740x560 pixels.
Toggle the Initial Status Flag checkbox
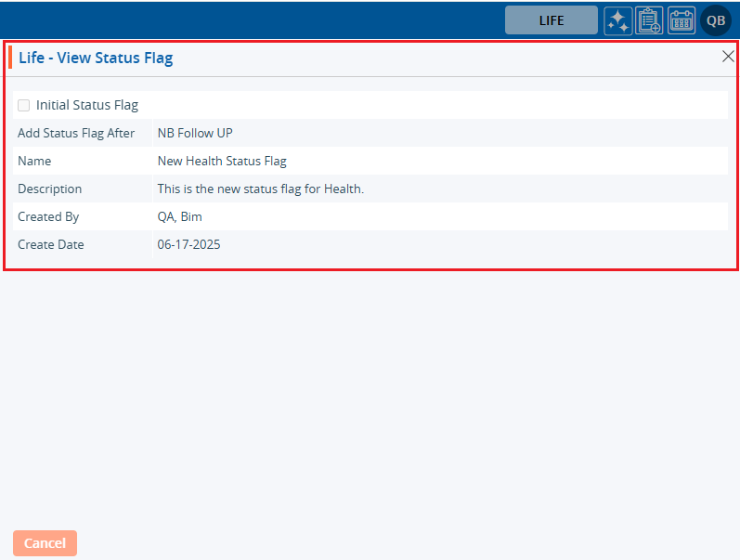(24, 105)
